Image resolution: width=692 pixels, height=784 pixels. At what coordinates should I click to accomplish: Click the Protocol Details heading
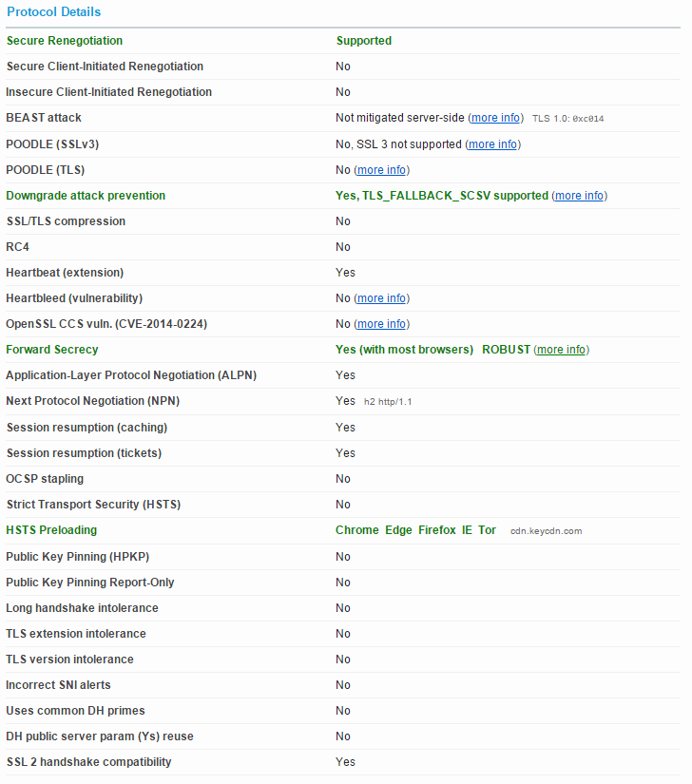(x=53, y=12)
